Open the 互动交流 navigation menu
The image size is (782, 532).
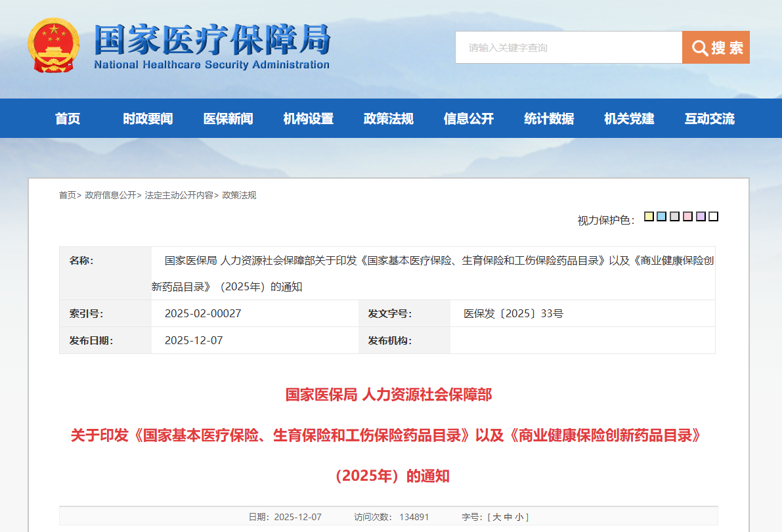[x=708, y=118]
